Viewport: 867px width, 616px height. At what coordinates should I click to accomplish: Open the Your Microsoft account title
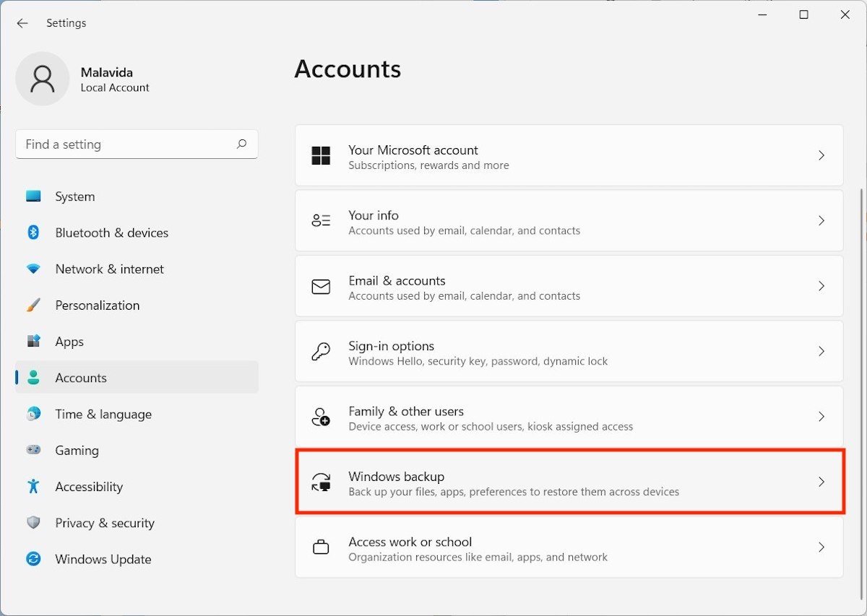(413, 149)
